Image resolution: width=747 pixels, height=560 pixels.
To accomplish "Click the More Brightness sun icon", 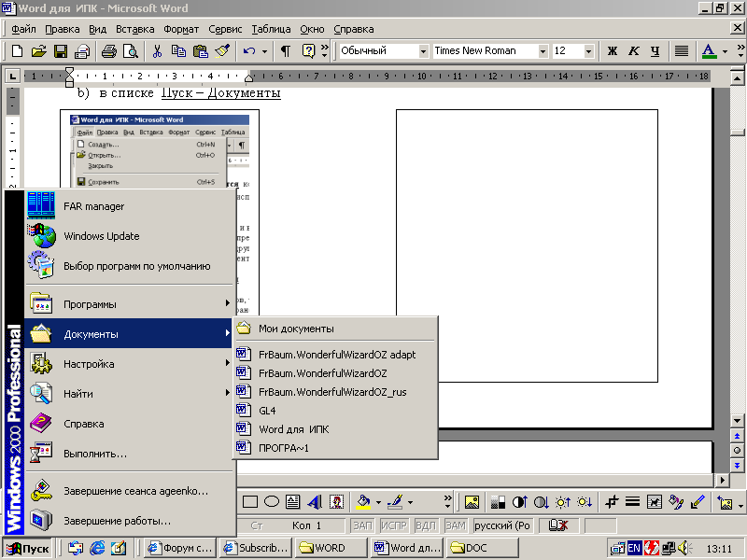I will pyautogui.click(x=563, y=502).
